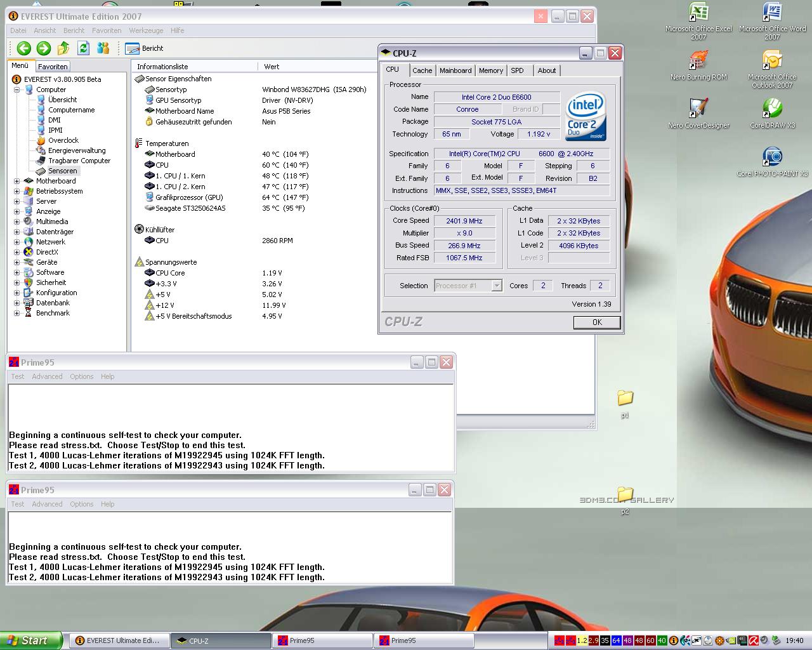Open Options menu in lower Prime95 window
The image size is (812, 650).
point(82,504)
